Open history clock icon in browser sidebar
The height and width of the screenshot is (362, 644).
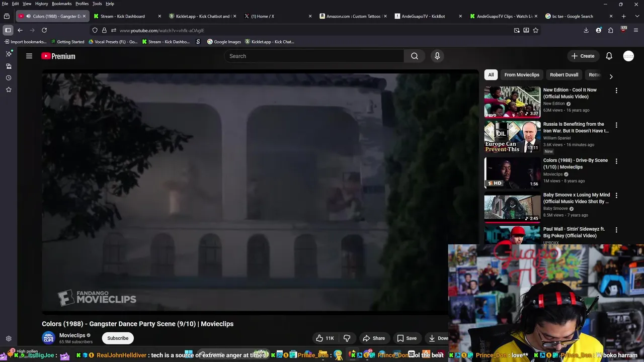[x=9, y=78]
